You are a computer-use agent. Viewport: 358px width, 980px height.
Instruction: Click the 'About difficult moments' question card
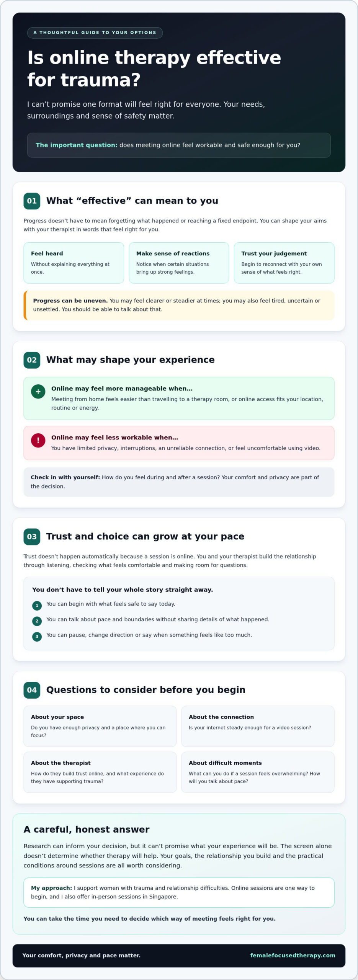tap(258, 772)
